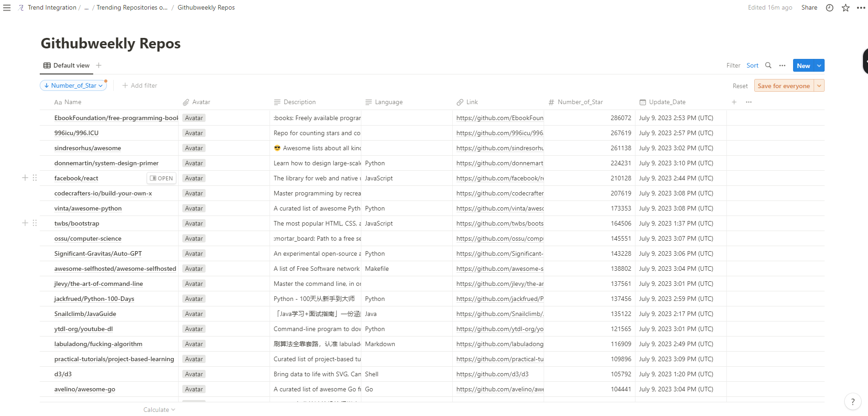The height and width of the screenshot is (416, 868).
Task: Open the github.com/twbs/bootstrap link
Action: click(x=500, y=223)
